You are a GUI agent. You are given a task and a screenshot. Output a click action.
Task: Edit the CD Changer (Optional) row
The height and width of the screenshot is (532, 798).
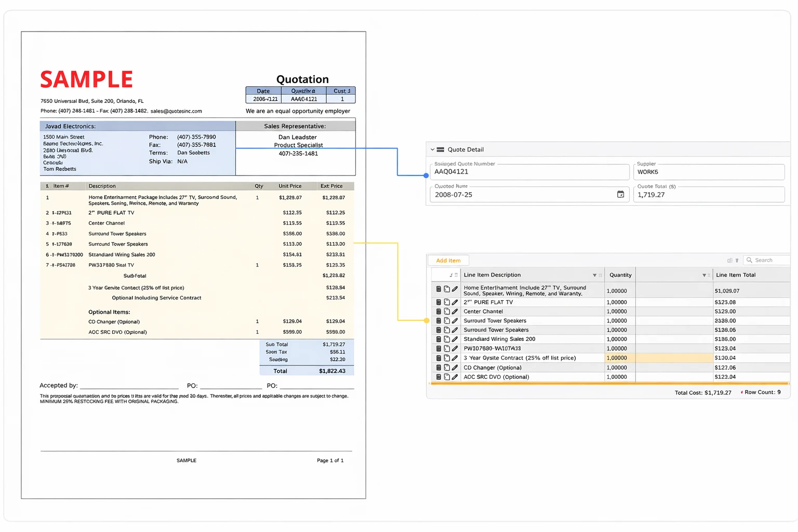455,368
